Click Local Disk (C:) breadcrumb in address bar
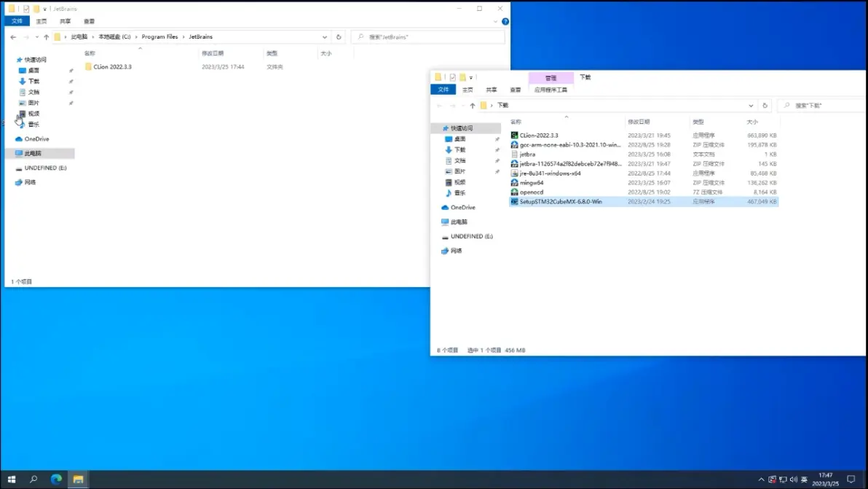 [114, 37]
